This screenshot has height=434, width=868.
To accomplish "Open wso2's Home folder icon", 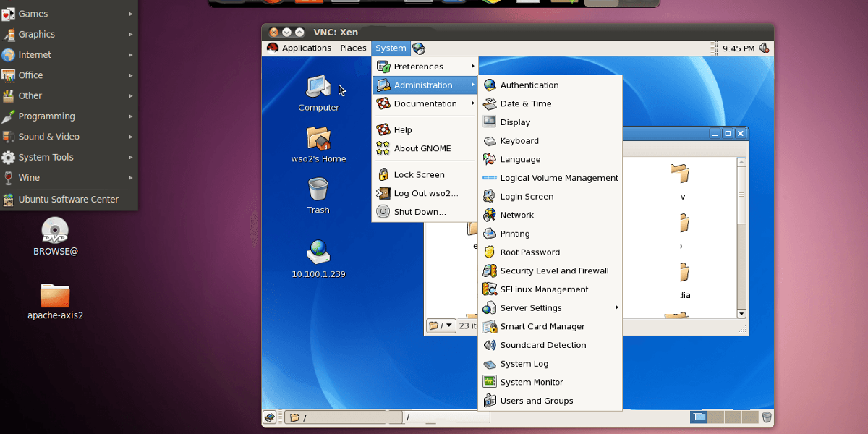I will 318,145.
